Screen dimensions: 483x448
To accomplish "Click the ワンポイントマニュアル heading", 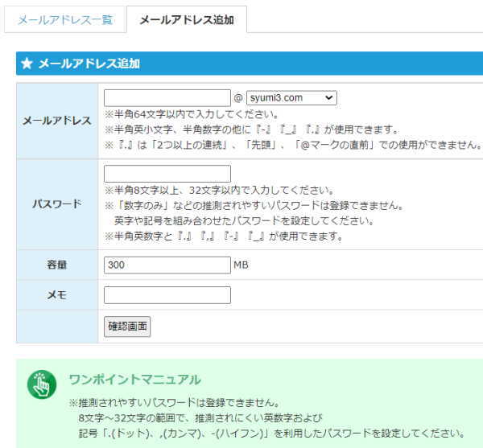I will pos(134,379).
